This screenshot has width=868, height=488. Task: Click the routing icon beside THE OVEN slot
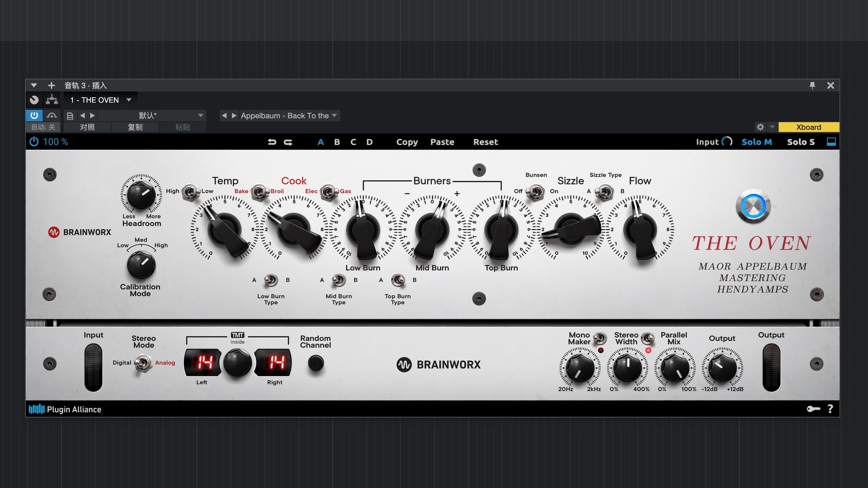[52, 100]
